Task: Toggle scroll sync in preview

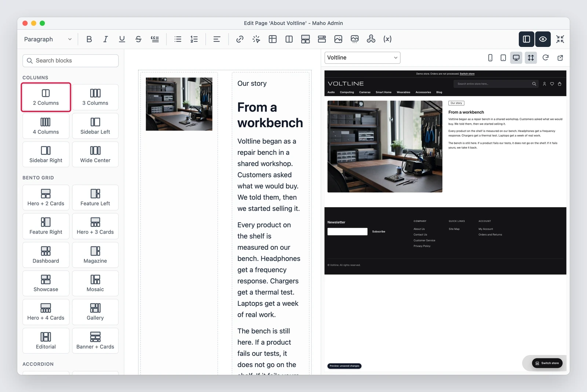Action: tap(531, 58)
